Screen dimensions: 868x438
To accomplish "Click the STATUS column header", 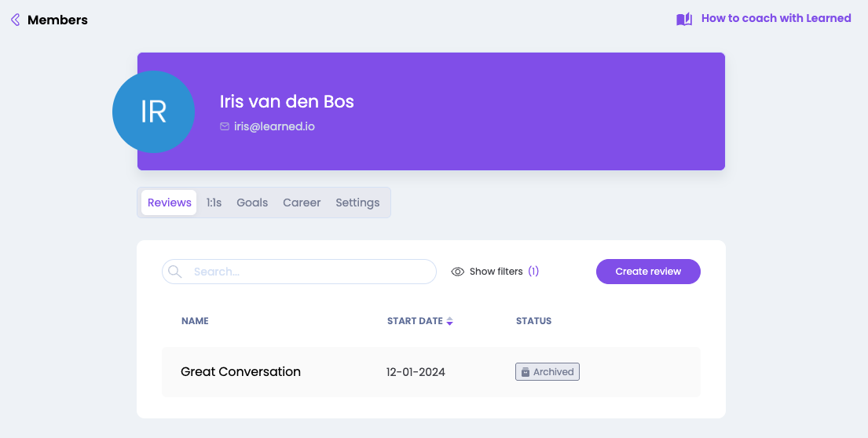I will click(533, 321).
